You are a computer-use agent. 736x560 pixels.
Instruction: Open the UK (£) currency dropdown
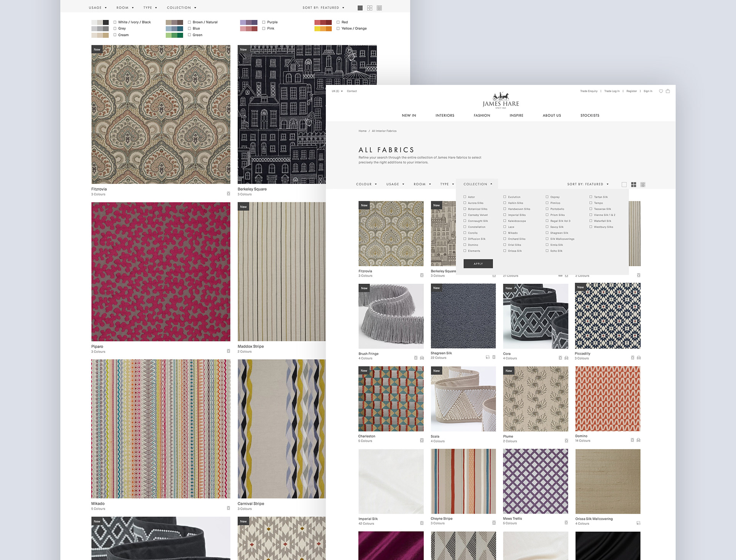point(337,91)
